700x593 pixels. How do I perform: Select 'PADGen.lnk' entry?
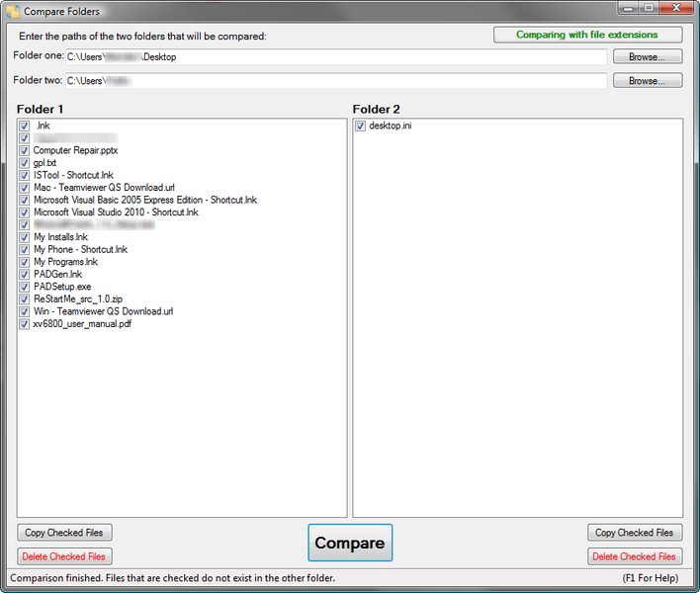click(57, 275)
